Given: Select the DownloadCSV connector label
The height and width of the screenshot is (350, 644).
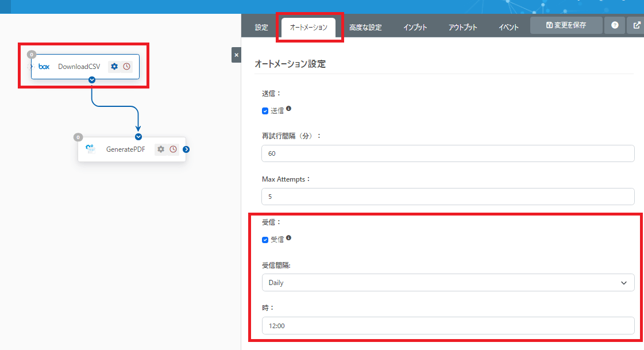Looking at the screenshot, I should pos(79,67).
